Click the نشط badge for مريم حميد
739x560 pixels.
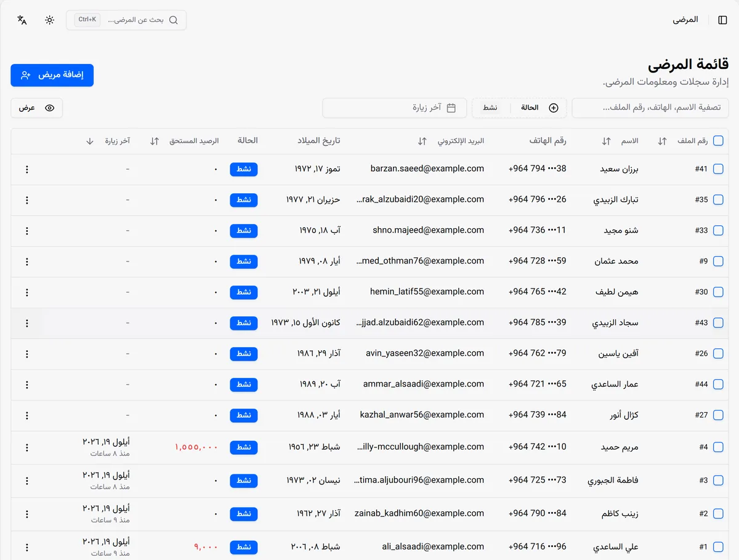coord(244,447)
